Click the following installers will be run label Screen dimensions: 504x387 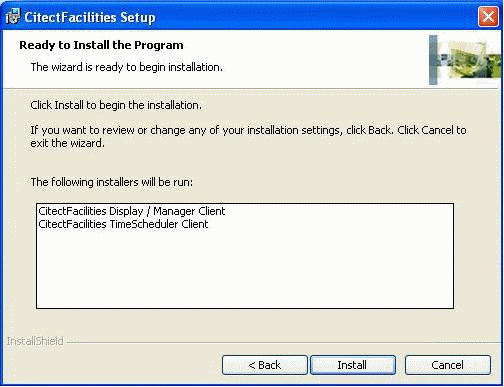click(112, 182)
